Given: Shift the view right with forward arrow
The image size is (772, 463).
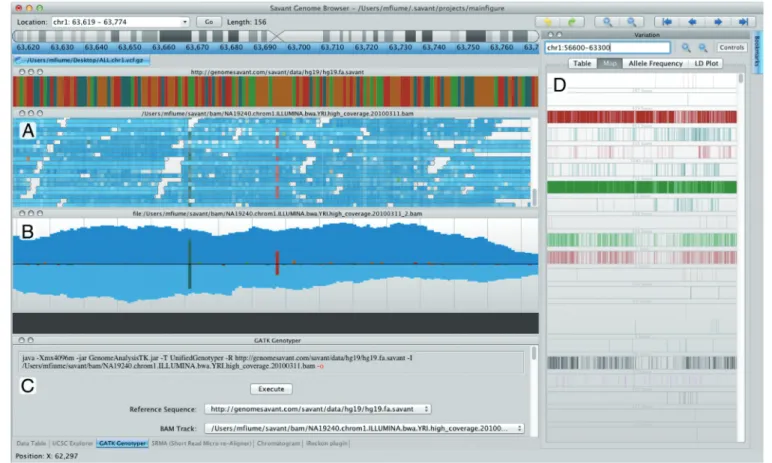Looking at the screenshot, I should click(718, 22).
